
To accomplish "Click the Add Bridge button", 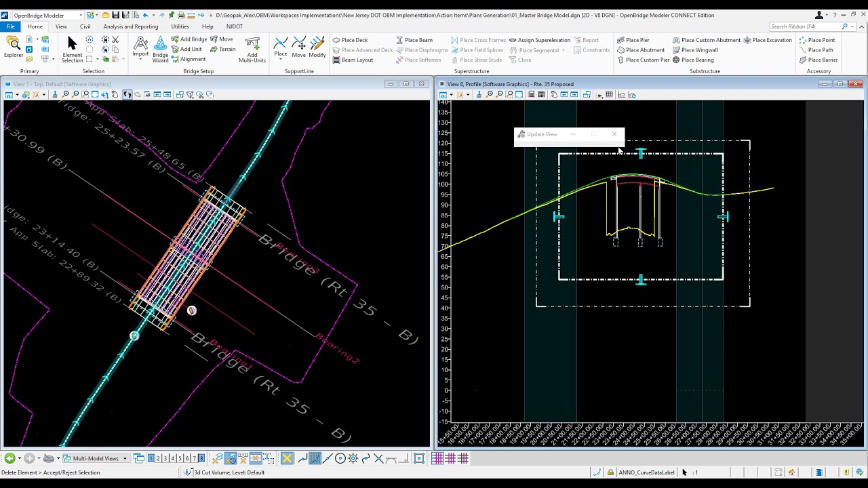I will [x=189, y=39].
